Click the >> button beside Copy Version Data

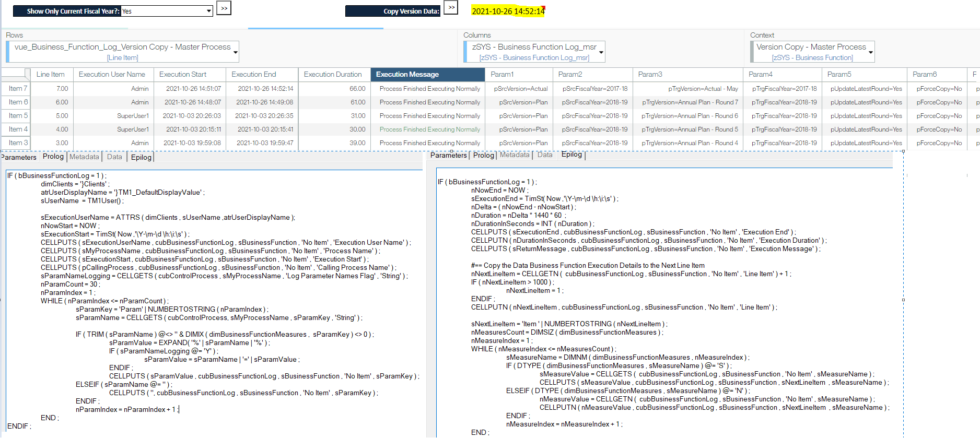450,8
